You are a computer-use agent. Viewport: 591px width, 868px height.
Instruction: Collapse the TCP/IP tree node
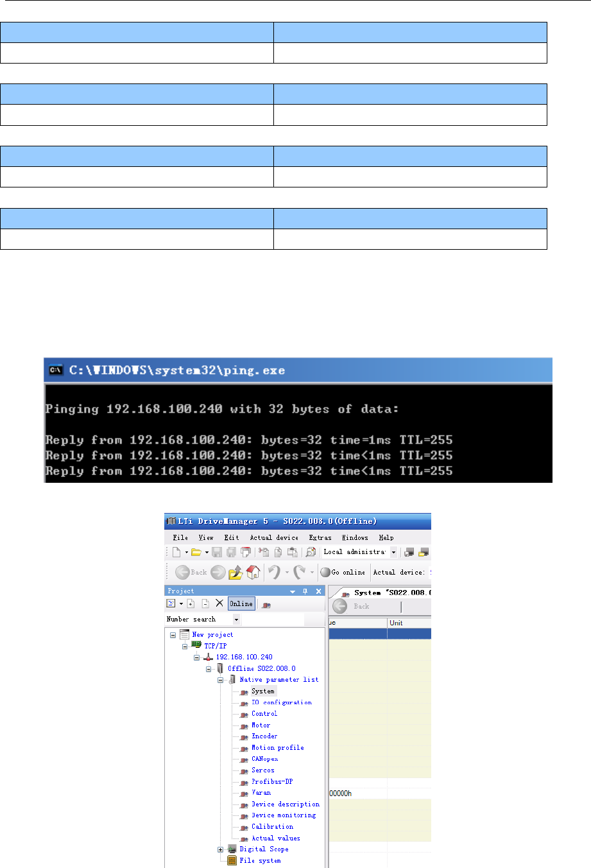tap(184, 646)
